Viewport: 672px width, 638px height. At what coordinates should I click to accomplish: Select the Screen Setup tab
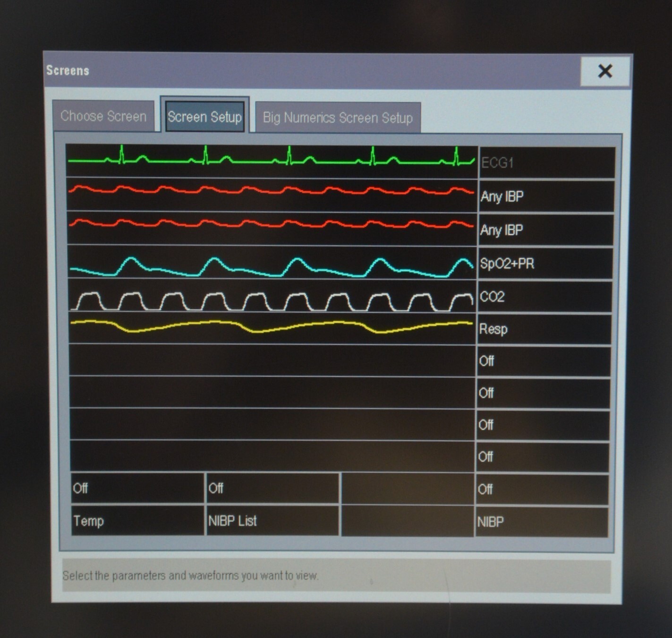click(204, 117)
